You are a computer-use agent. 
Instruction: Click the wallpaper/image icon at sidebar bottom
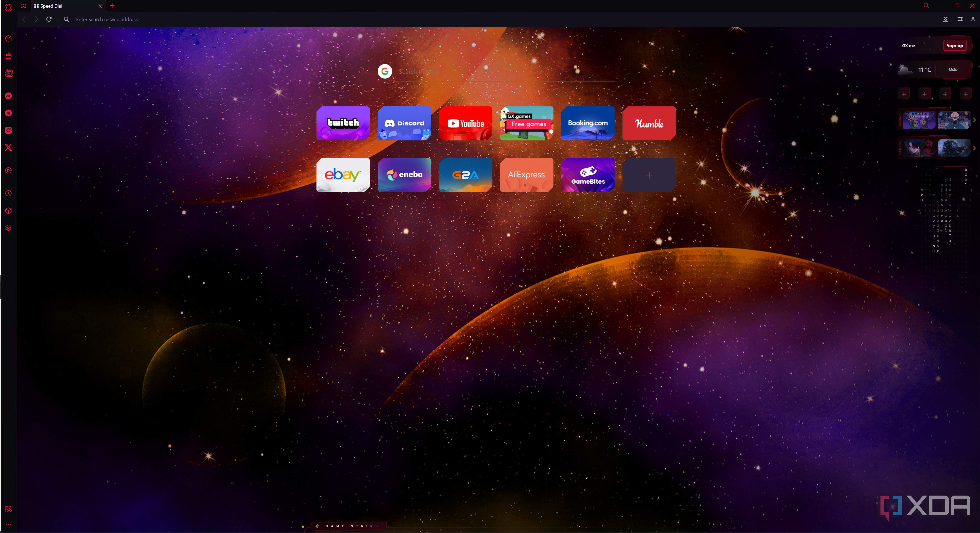(x=8, y=510)
